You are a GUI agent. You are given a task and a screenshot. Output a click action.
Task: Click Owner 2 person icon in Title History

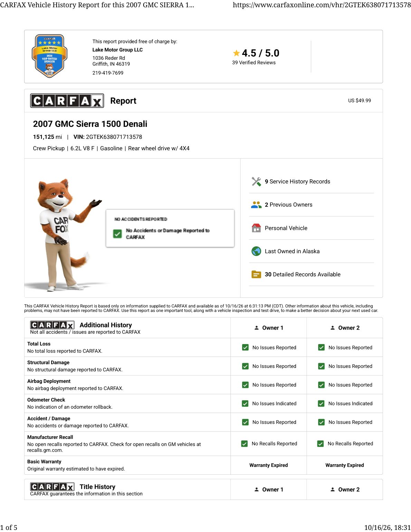click(x=333, y=490)
